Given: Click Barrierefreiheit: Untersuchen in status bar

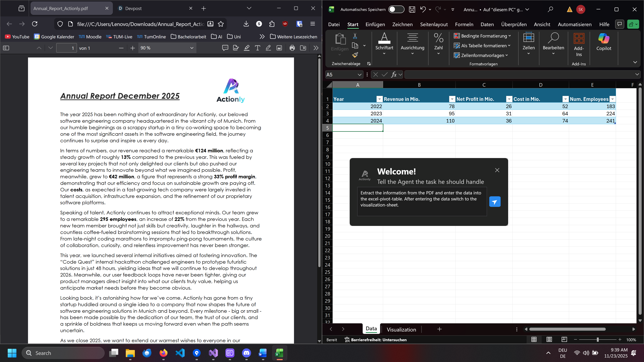Looking at the screenshot, I should (x=375, y=340).
